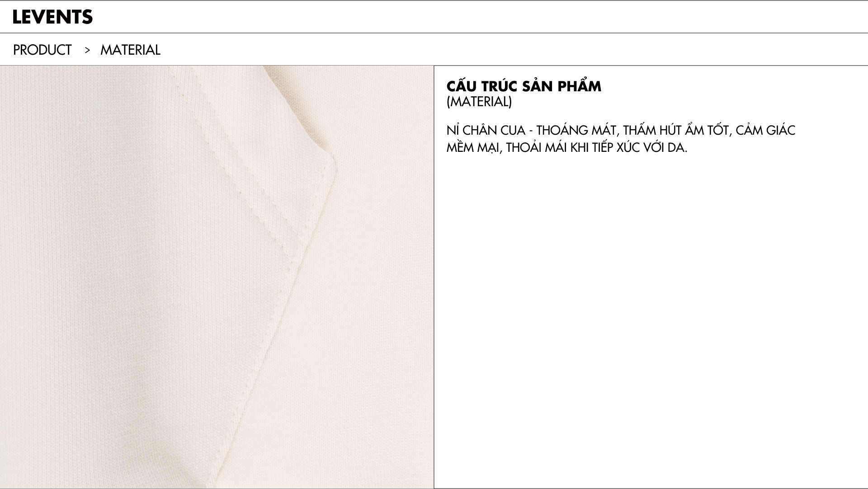Image resolution: width=868 pixels, height=489 pixels.
Task: Open the cream fabric close-up image
Action: point(217,277)
